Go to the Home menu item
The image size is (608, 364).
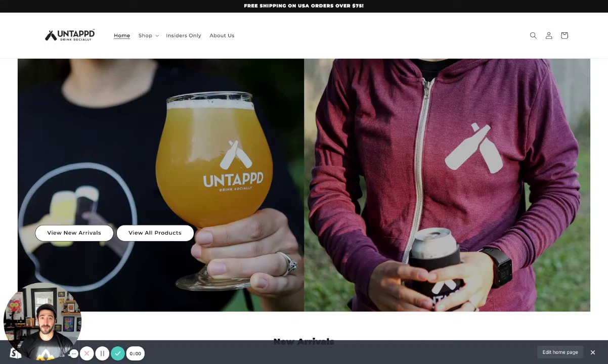coord(122,35)
